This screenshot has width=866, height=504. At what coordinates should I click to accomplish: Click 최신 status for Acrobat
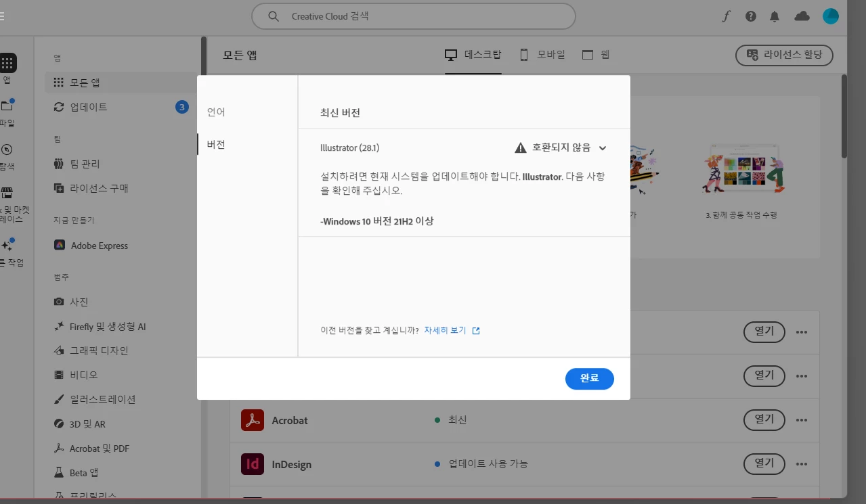pos(451,420)
